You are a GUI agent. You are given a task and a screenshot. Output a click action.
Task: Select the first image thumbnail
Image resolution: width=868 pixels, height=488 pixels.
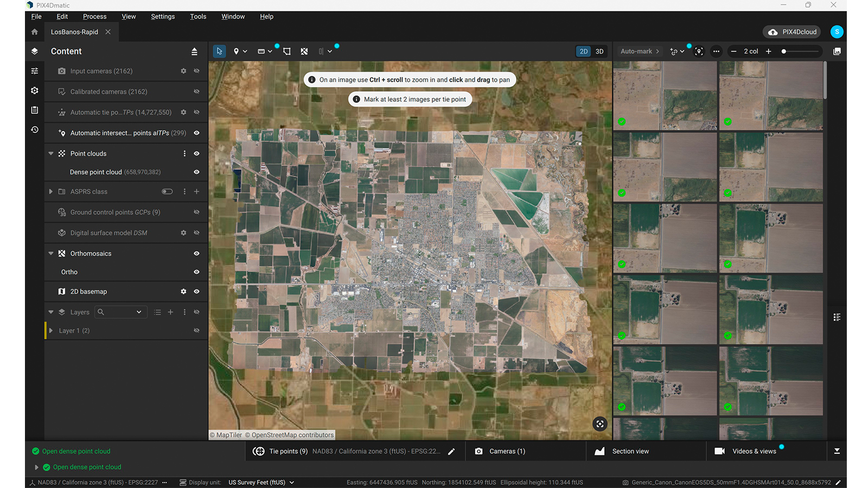click(x=665, y=95)
